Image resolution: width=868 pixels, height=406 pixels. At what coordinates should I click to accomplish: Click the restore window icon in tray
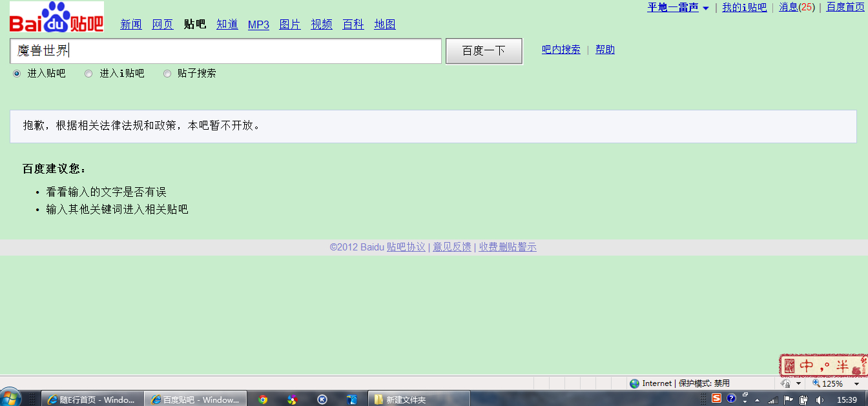[745, 394]
